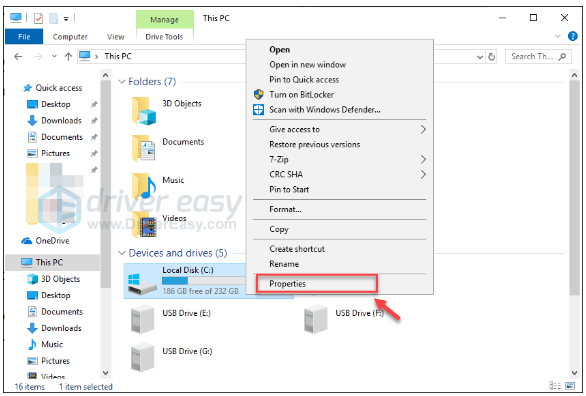Select the Music folder icon

[144, 186]
